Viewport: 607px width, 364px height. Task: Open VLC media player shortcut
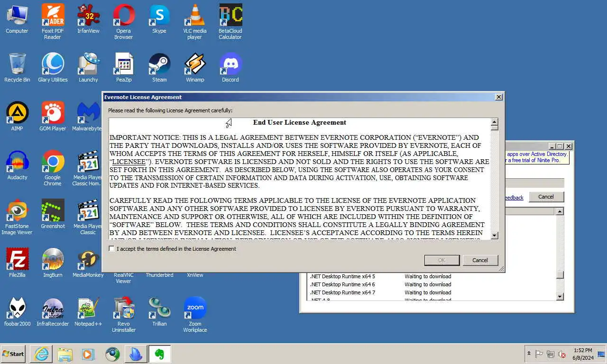[194, 21]
